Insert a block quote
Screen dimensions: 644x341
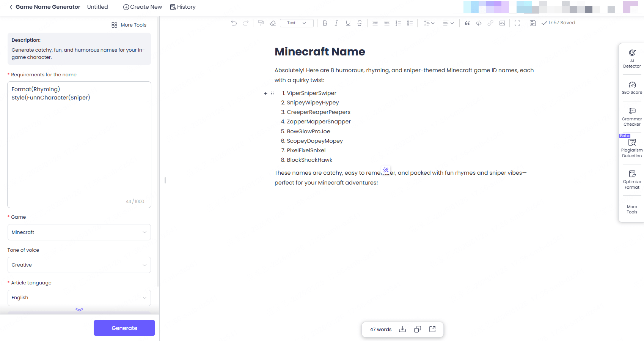(467, 23)
